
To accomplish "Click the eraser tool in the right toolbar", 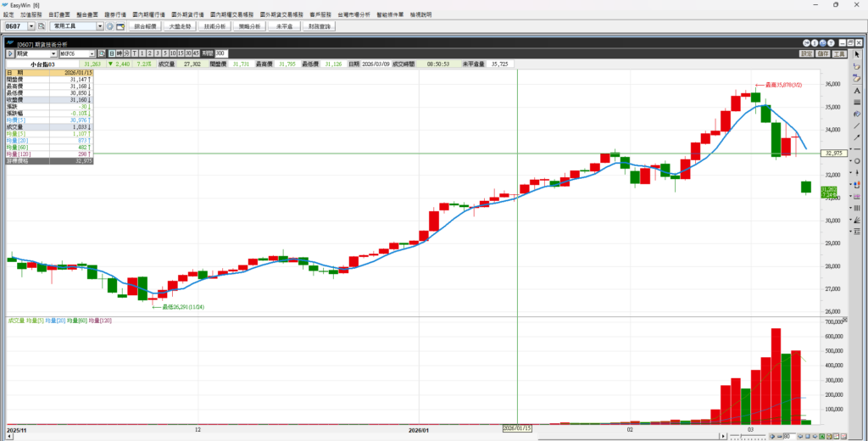I will pos(857,66).
